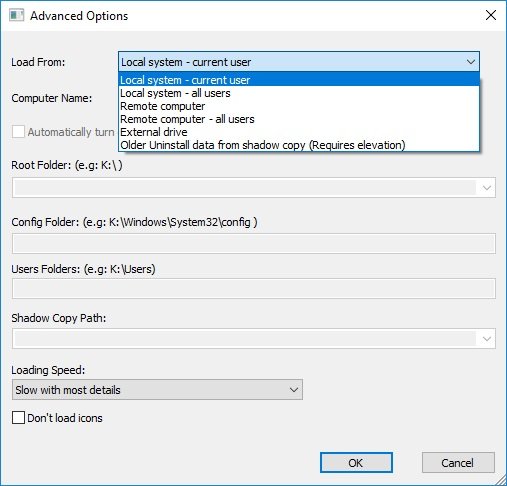The width and height of the screenshot is (507, 486).
Task: Confirm with the OK button
Action: click(x=356, y=463)
